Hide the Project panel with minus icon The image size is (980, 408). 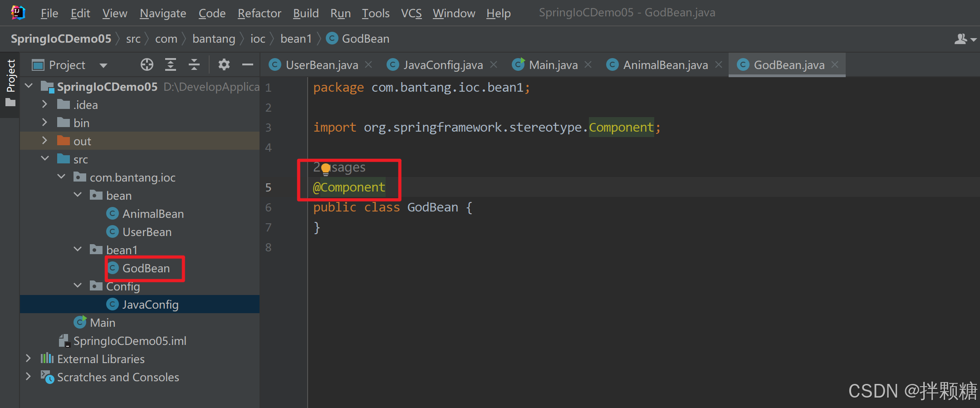248,65
